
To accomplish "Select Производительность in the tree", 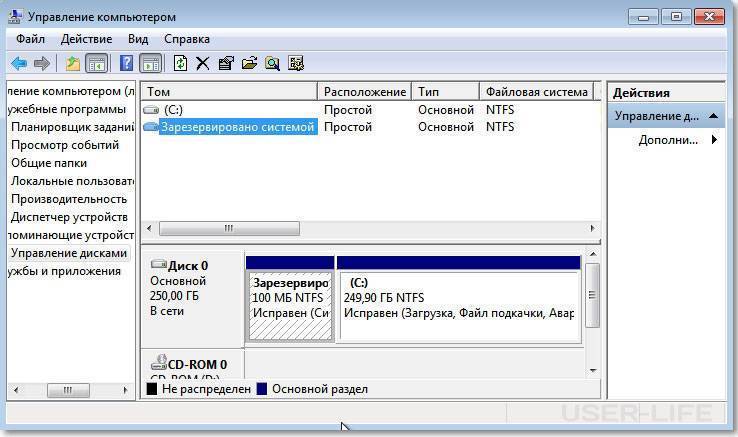I will tap(69, 199).
